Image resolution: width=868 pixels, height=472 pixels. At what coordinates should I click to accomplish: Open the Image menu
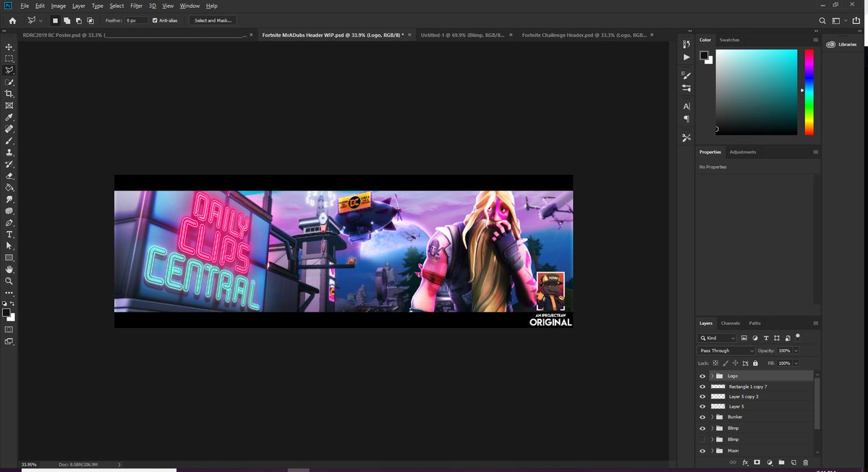58,6
